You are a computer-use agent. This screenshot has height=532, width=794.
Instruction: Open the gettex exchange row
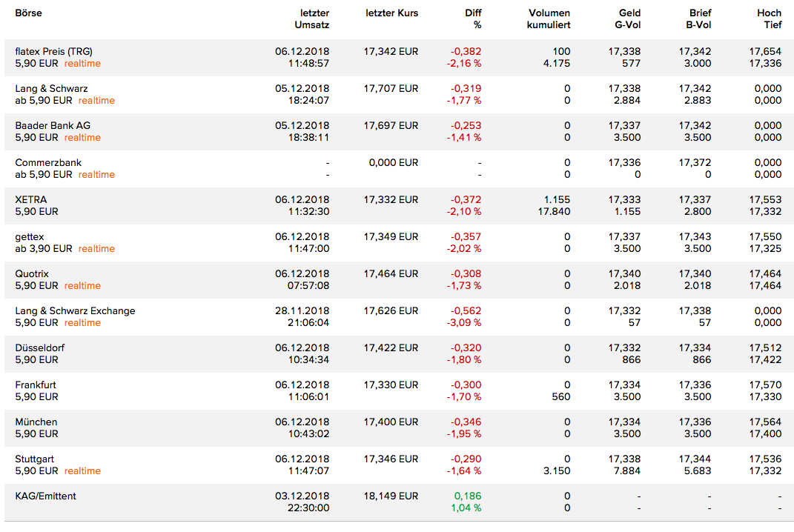click(31, 237)
